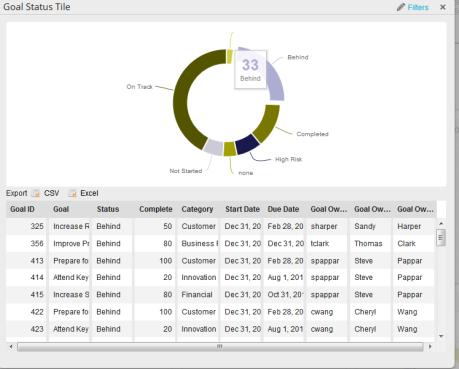The width and height of the screenshot is (459, 369).
Task: Click the Clark last name cell
Action: click(x=414, y=244)
